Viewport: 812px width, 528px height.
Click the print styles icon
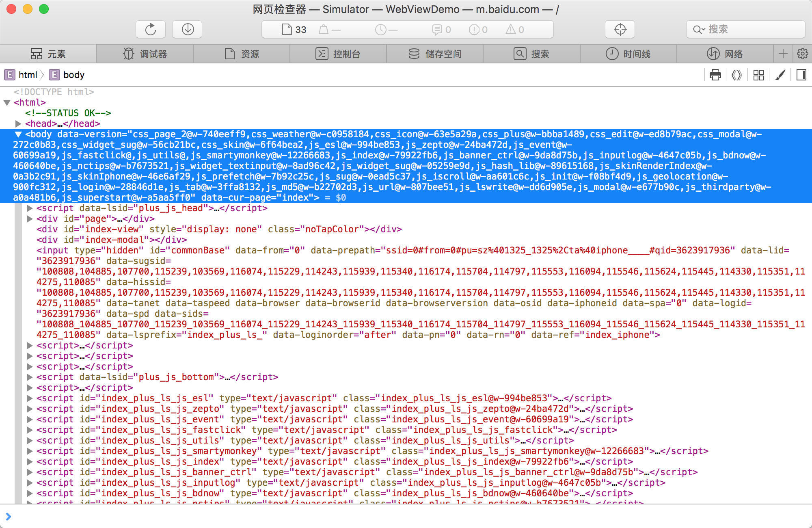coord(715,75)
